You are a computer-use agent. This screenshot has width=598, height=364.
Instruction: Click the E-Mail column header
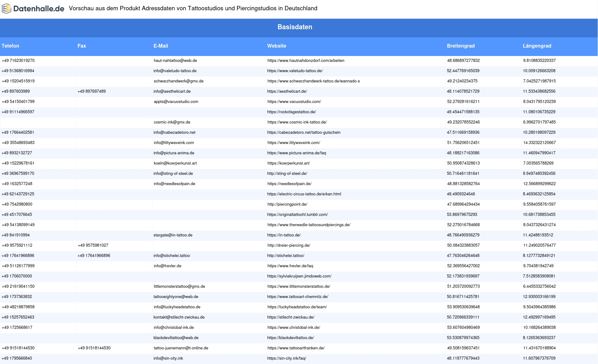coord(161,46)
